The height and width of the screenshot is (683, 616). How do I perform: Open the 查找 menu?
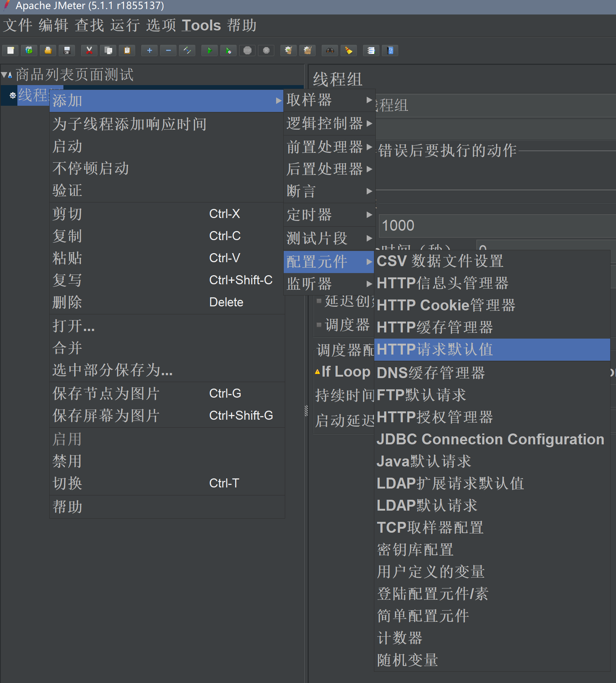click(x=90, y=26)
